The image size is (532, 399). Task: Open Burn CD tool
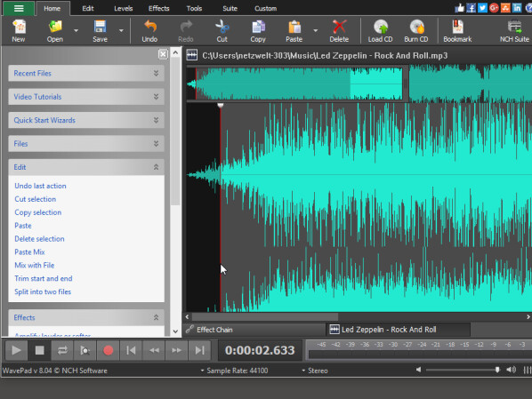(416, 31)
